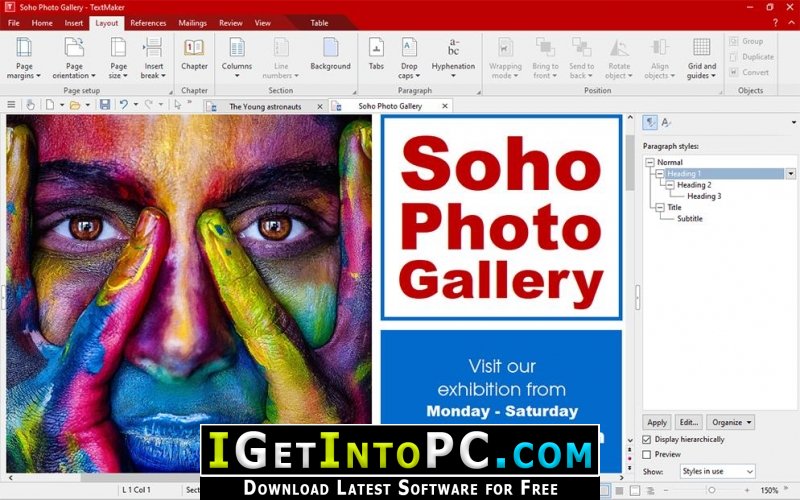Open the Undo history dropdown arrow
The width and height of the screenshot is (800, 500).
[x=136, y=105]
